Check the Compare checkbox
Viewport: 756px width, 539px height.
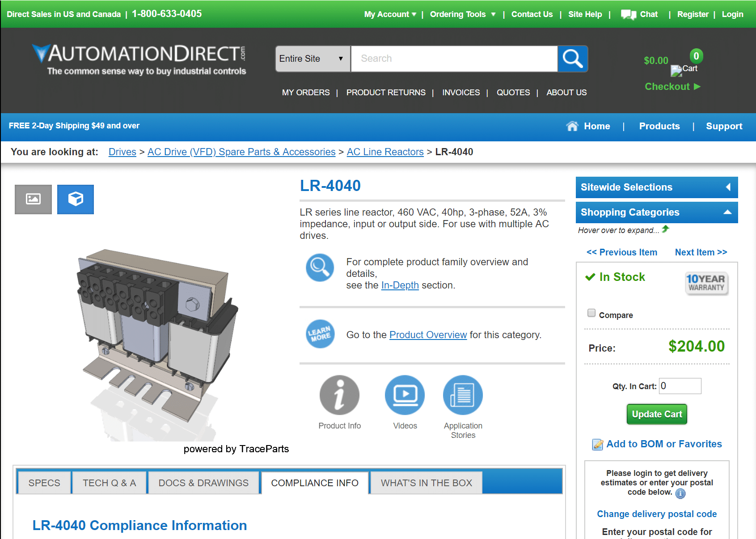click(591, 313)
